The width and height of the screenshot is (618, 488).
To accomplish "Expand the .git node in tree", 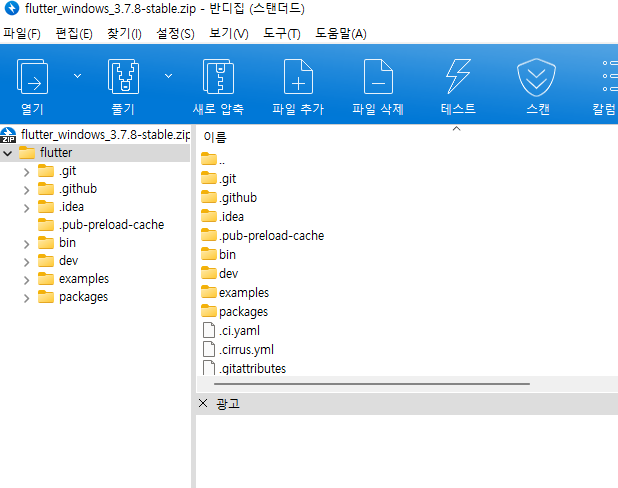I will [26, 172].
